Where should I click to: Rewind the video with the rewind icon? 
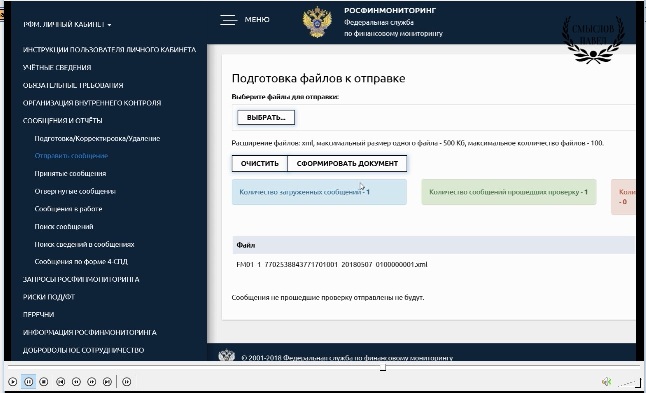76,382
